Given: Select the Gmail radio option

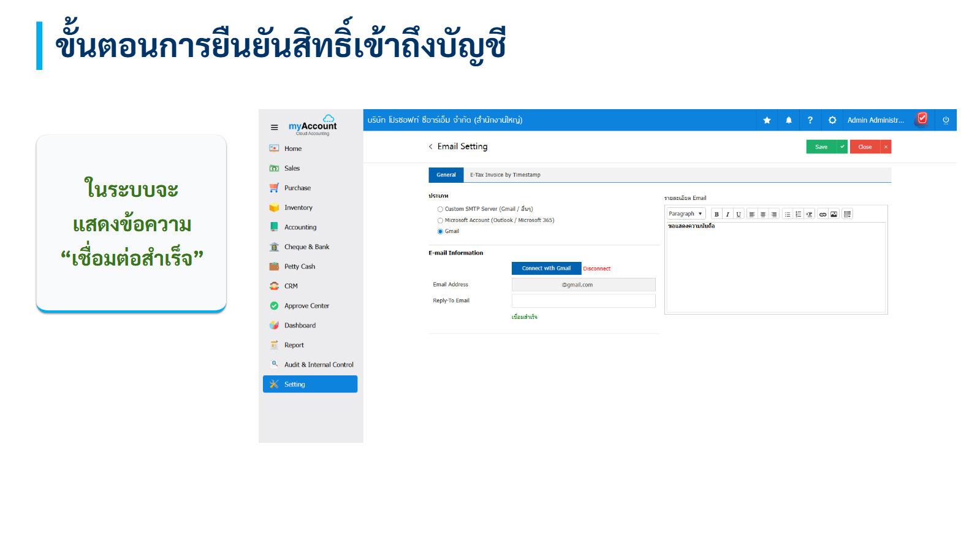Looking at the screenshot, I should click(440, 231).
